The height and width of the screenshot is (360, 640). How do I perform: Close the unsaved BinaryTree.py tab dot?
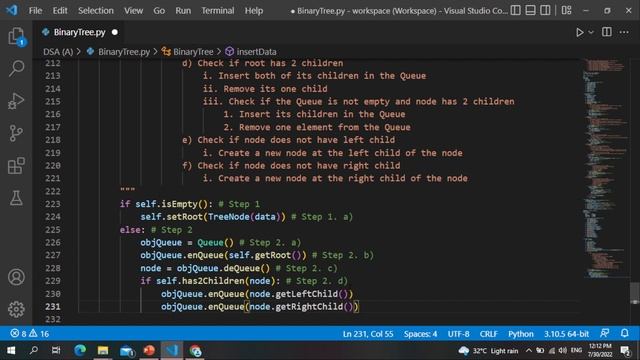point(115,32)
